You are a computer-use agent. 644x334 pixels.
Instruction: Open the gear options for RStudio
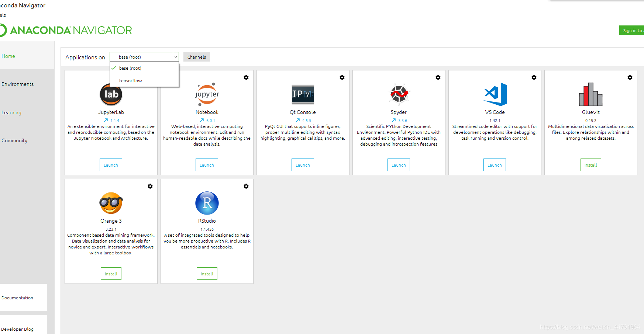246,186
